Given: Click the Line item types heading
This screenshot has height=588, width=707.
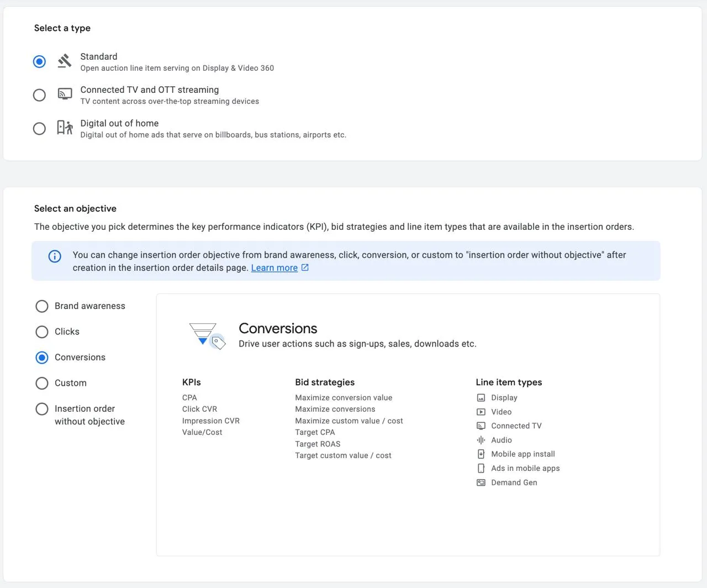Looking at the screenshot, I should (509, 382).
